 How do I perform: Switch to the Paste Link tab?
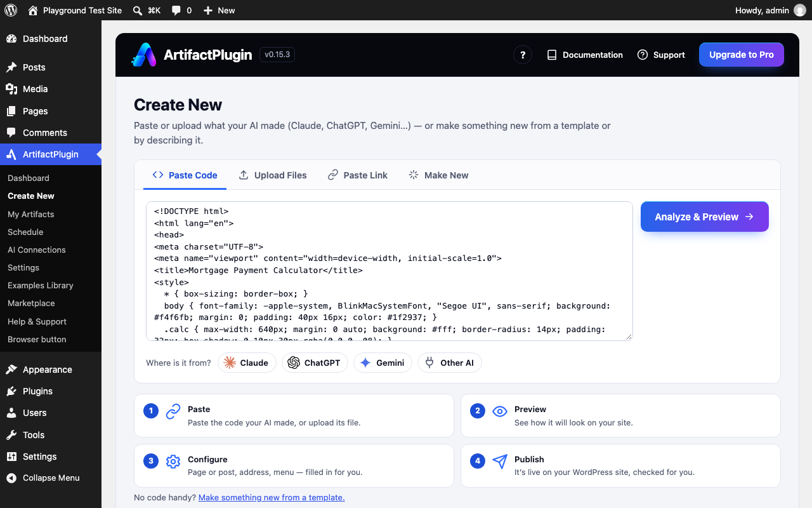358,175
